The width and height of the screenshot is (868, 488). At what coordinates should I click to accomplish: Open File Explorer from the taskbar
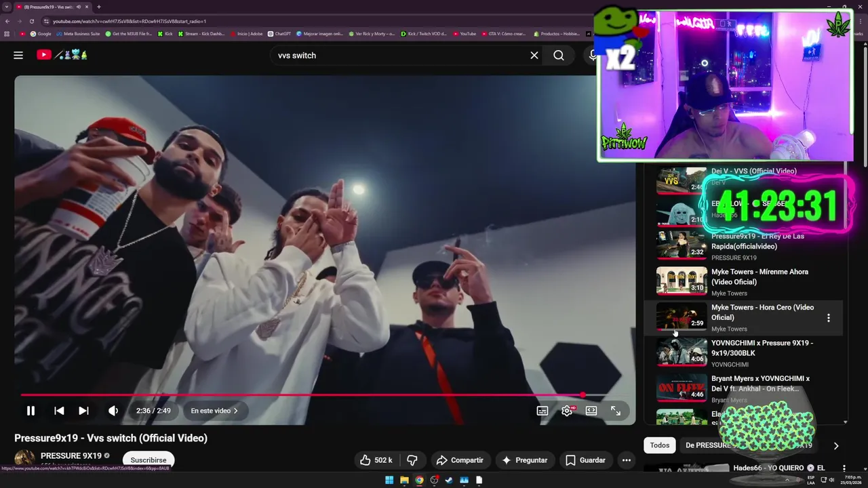[x=404, y=481]
